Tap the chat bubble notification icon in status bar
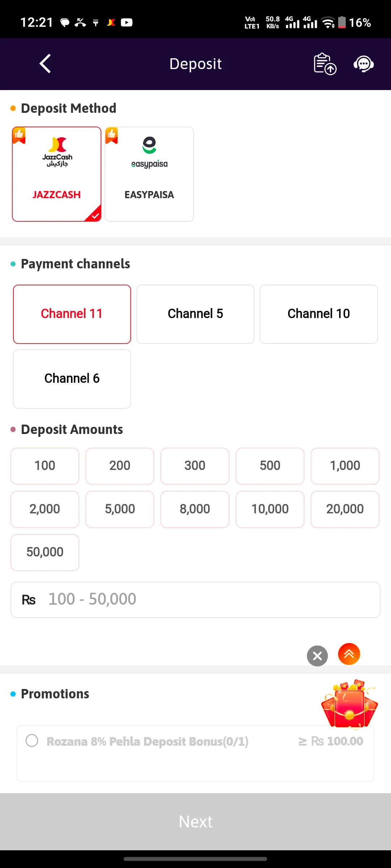The image size is (391, 868). tap(65, 23)
